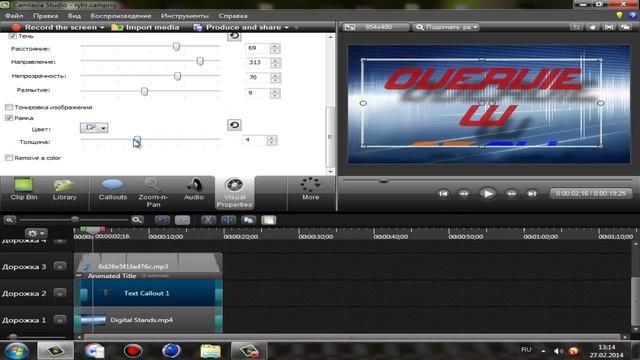This screenshot has height=360, width=640.
Task: Click Produce and share button
Action: click(x=238, y=27)
